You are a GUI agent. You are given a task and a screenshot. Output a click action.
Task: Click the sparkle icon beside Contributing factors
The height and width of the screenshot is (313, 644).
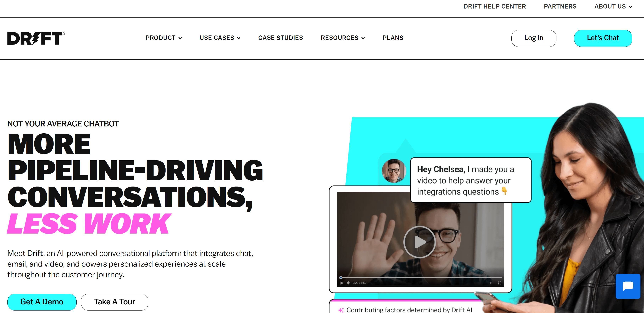tap(341, 310)
